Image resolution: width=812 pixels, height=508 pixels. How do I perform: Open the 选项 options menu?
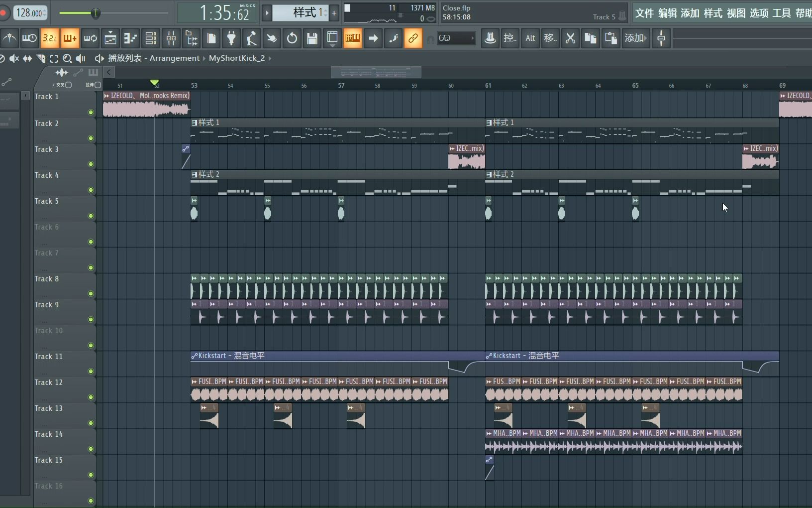[x=759, y=13]
